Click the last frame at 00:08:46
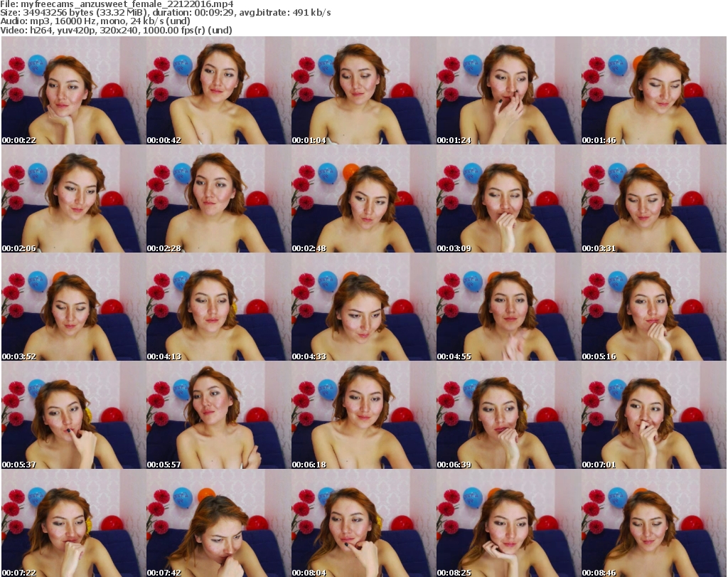 coord(653,524)
